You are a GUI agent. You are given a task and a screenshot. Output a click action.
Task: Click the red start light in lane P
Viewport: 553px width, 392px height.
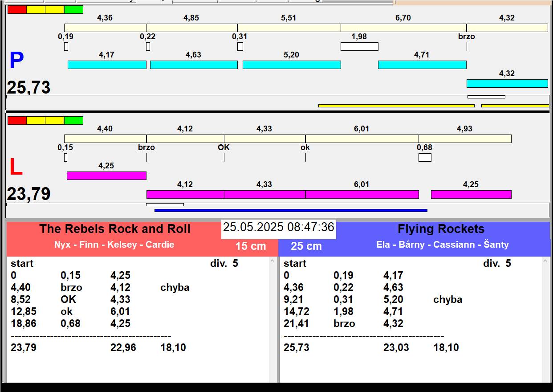17,9
